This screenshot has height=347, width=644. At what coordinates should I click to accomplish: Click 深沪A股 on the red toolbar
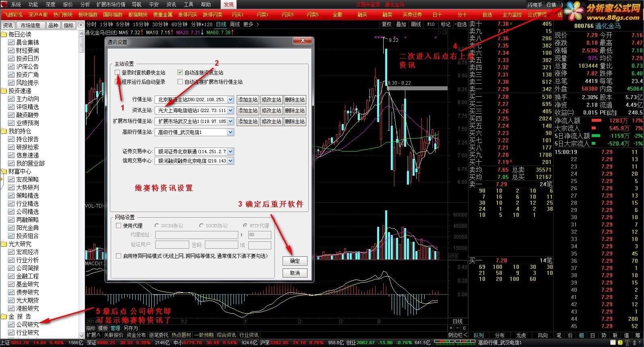point(38,15)
